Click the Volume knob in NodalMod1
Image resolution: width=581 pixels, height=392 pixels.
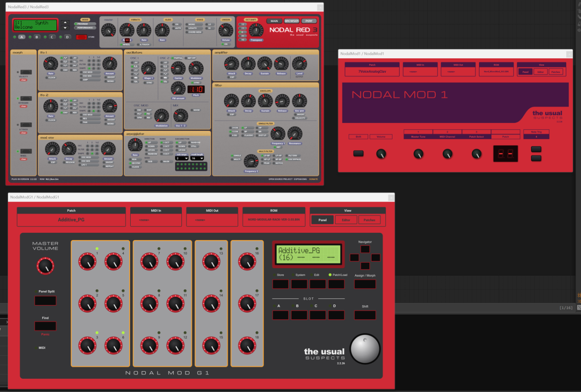point(382,154)
